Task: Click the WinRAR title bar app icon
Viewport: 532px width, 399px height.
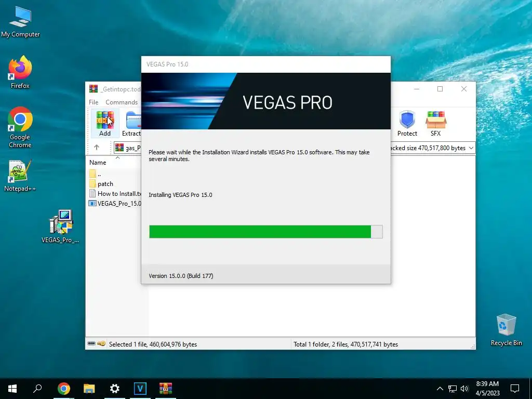Action: [94, 89]
